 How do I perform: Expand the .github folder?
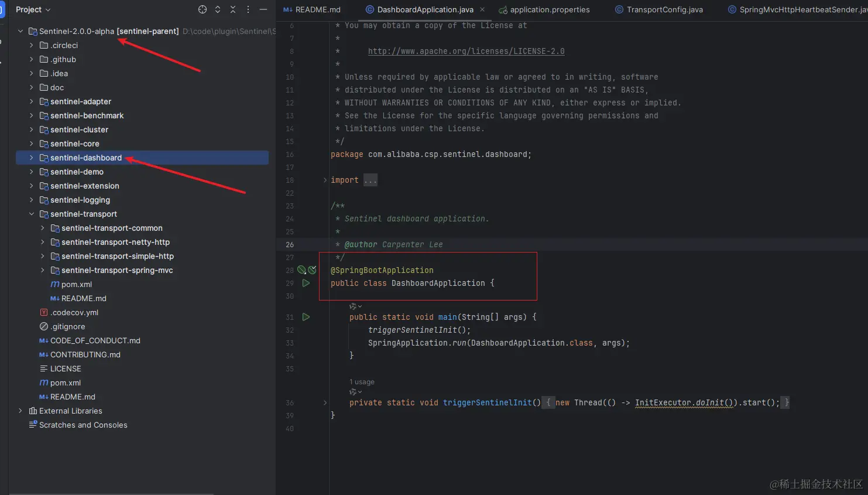coord(32,59)
